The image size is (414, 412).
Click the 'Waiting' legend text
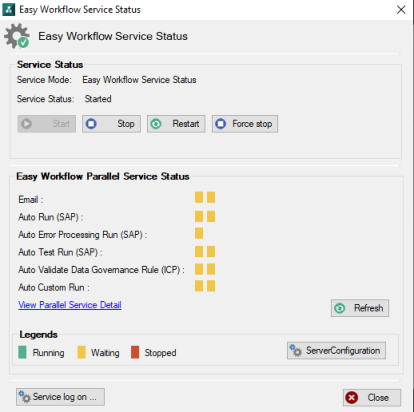105,353
